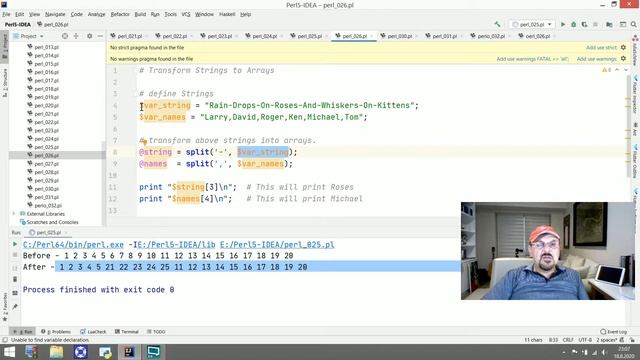
Task: Open Search Everywhere magnifier icon
Action: point(633,24)
